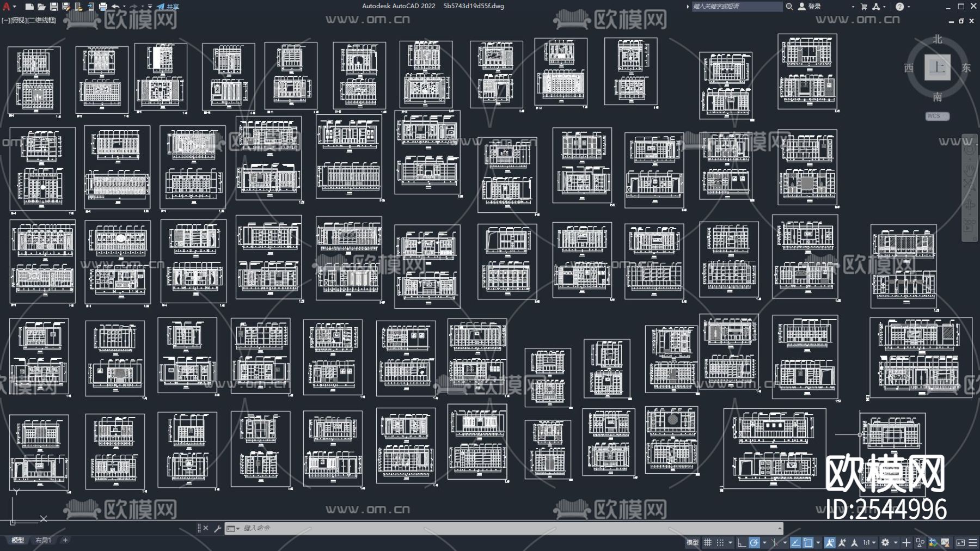
Task: Toggle isometric drafting icon
Action: (774, 542)
